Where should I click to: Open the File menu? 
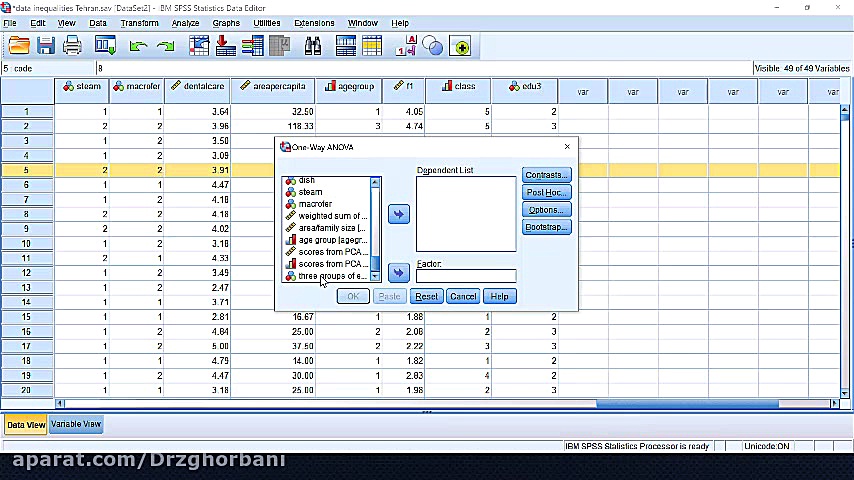pos(10,23)
